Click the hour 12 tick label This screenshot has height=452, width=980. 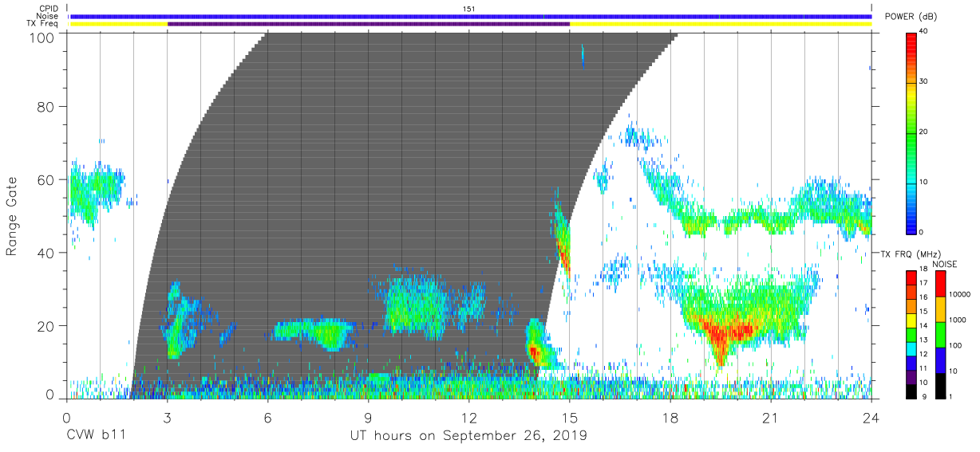pos(469,418)
